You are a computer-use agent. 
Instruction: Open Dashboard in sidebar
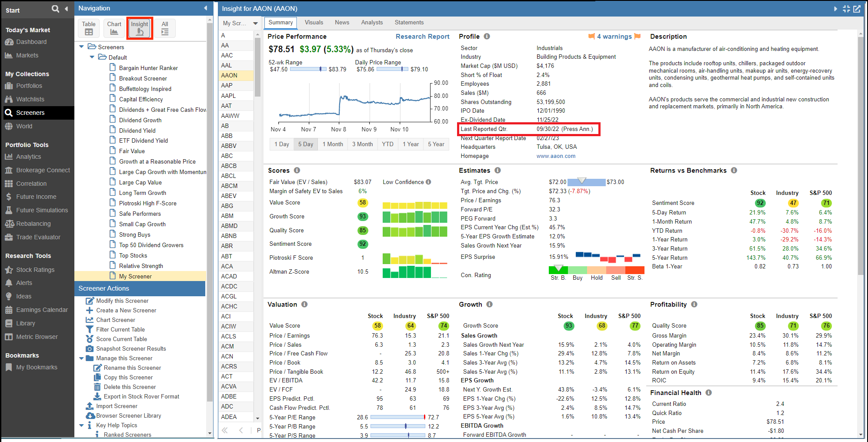31,42
